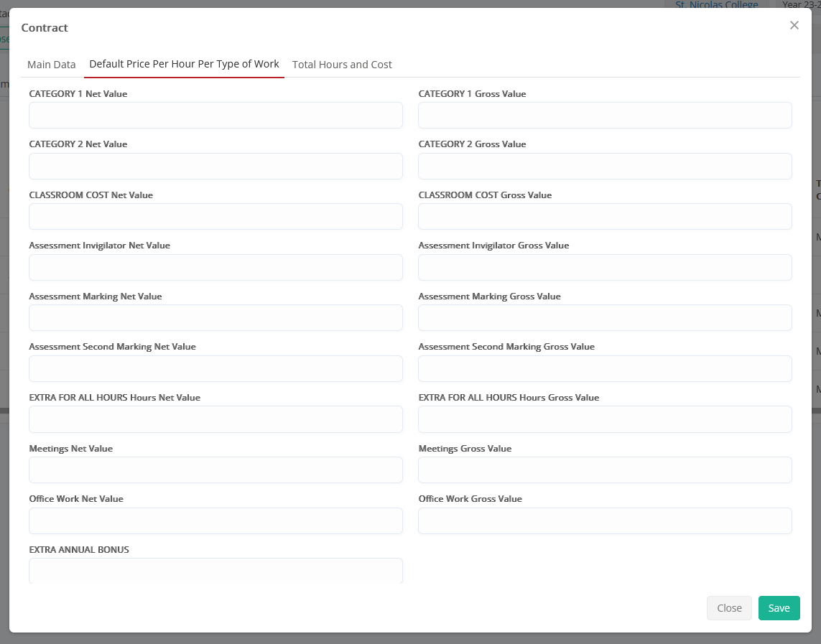Image resolution: width=821 pixels, height=644 pixels.
Task: Focus the EXTRA ANNUAL BONUS field
Action: pos(215,571)
